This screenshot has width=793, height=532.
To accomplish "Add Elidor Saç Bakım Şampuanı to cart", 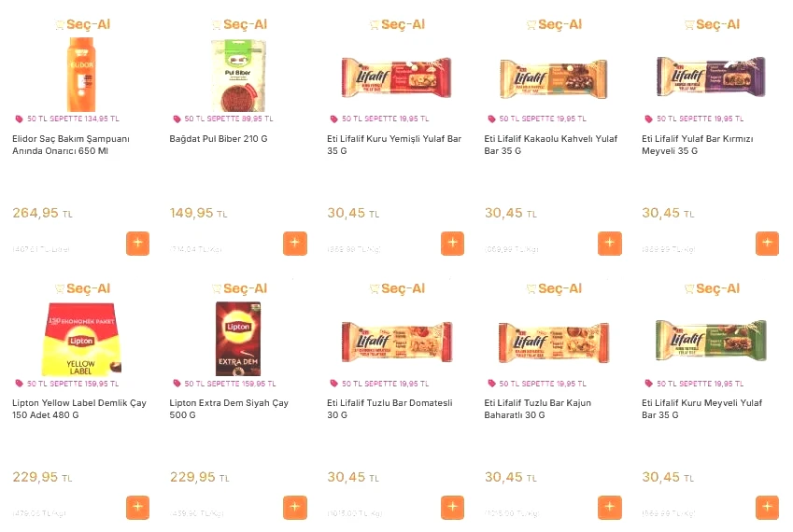I will click(x=137, y=244).
